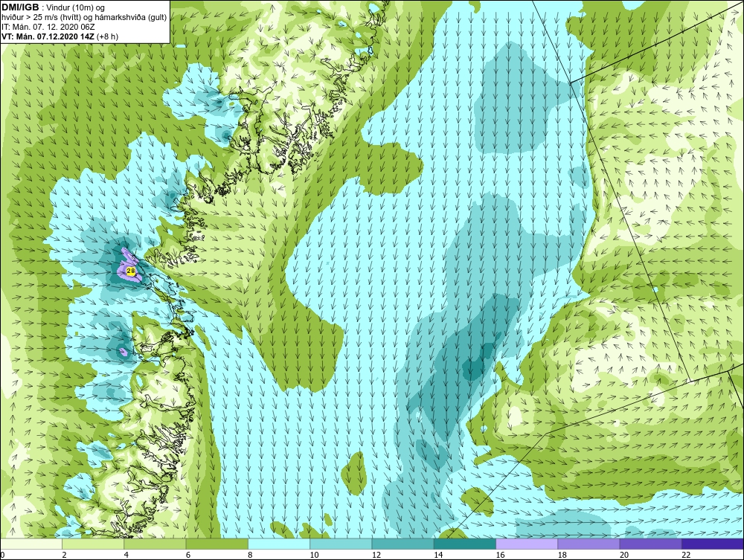Click the 'IT: Mán. 07. 12. 2020 06Z' line
The image size is (744, 560).
pyautogui.click(x=48, y=27)
